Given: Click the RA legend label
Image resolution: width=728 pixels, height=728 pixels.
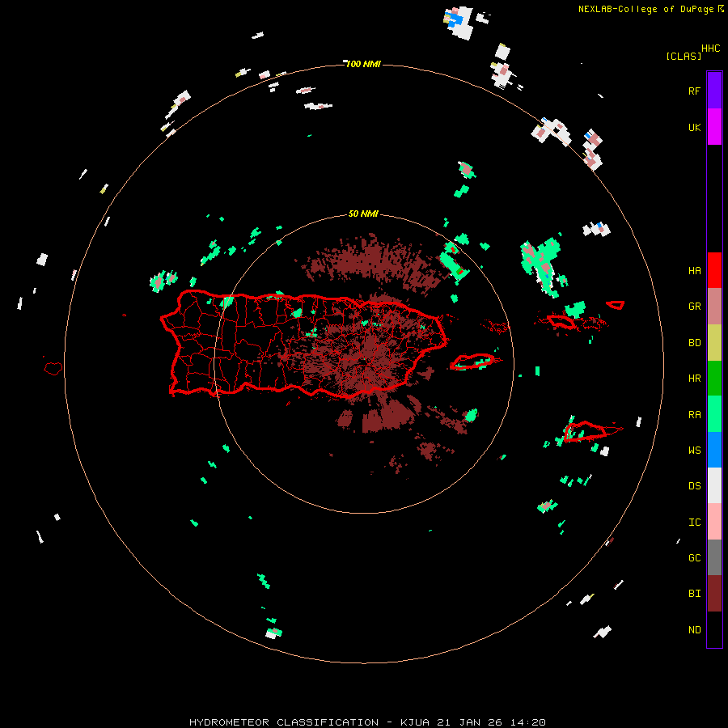Looking at the screenshot, I should [x=694, y=415].
